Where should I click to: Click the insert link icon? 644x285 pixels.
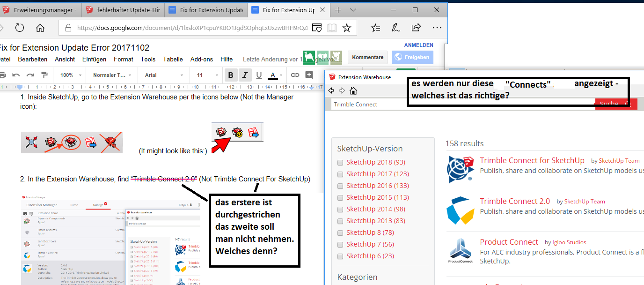click(295, 75)
